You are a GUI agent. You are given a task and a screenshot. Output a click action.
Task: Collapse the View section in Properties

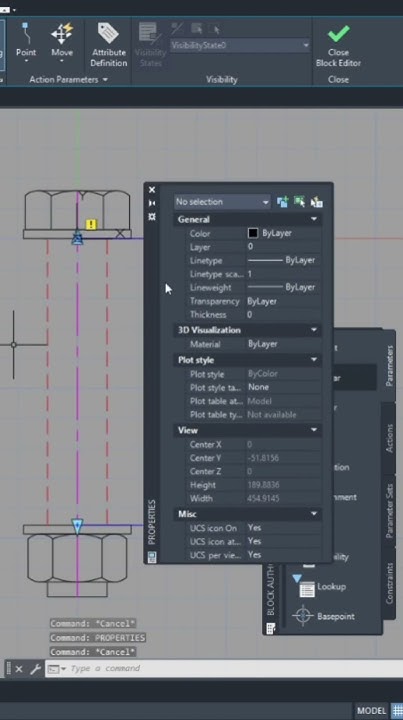[x=314, y=430]
